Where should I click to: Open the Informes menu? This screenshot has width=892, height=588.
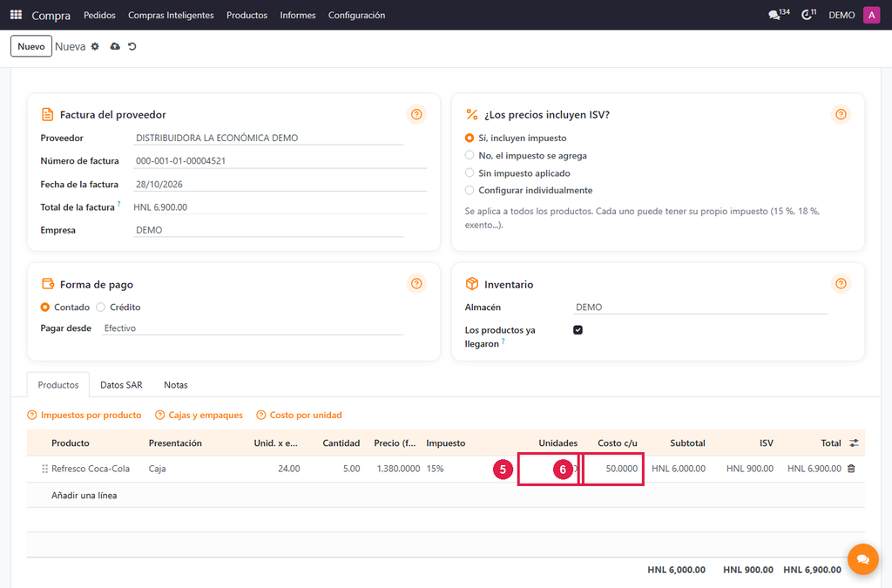coord(298,15)
